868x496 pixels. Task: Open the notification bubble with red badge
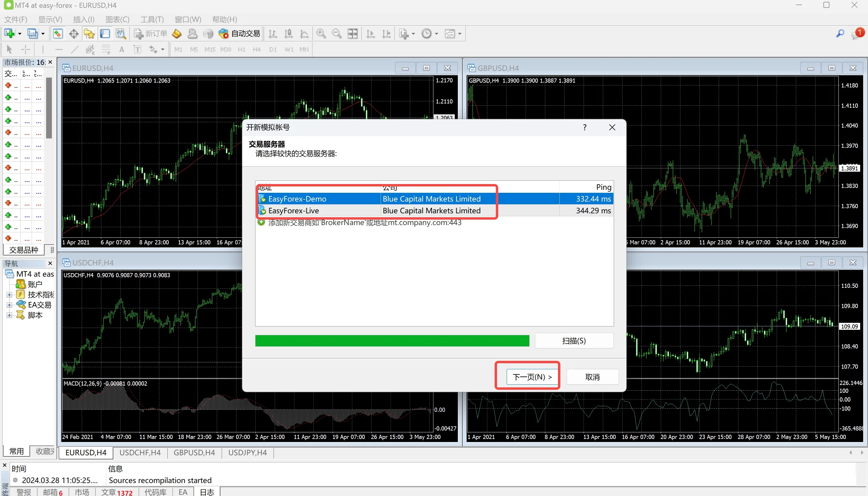point(857,33)
